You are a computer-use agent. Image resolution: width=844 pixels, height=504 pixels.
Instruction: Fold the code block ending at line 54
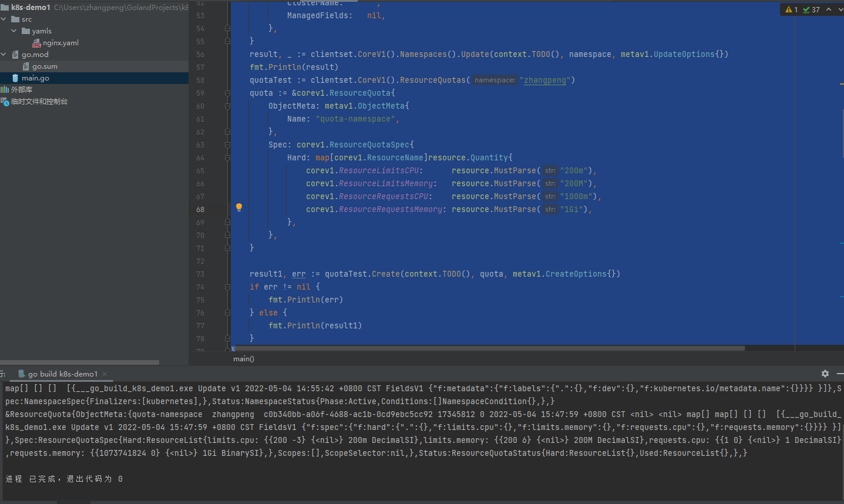click(x=227, y=29)
